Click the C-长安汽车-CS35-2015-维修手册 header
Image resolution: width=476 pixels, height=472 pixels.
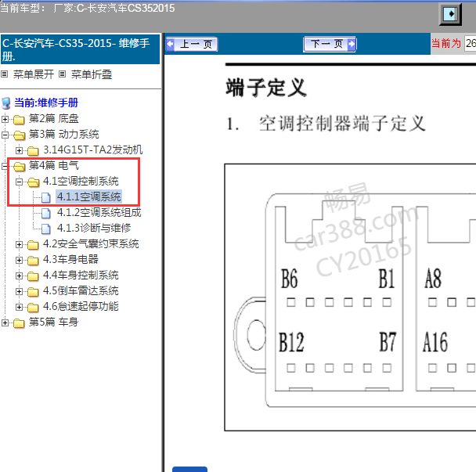point(80,49)
